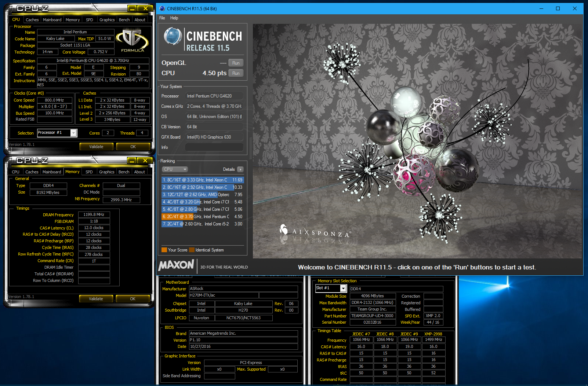Select ranking row 4C/8T @ 2.80 GHz Core i7
The width and height of the screenshot is (588, 386).
point(203,209)
